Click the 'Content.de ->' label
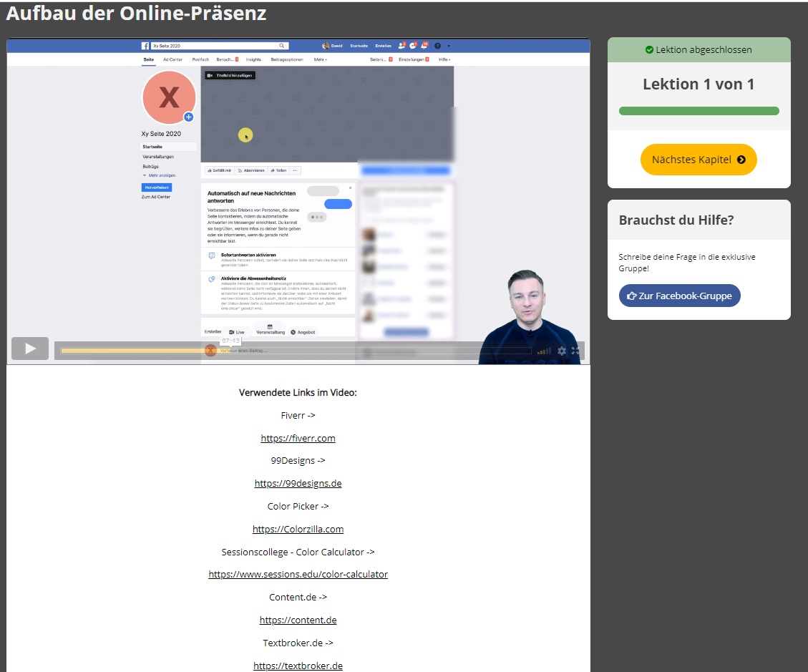This screenshot has width=808, height=672. click(298, 598)
